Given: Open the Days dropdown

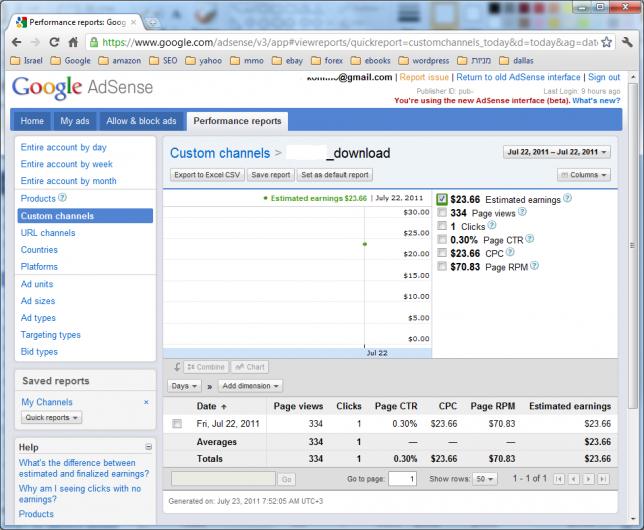Looking at the screenshot, I should [x=184, y=386].
